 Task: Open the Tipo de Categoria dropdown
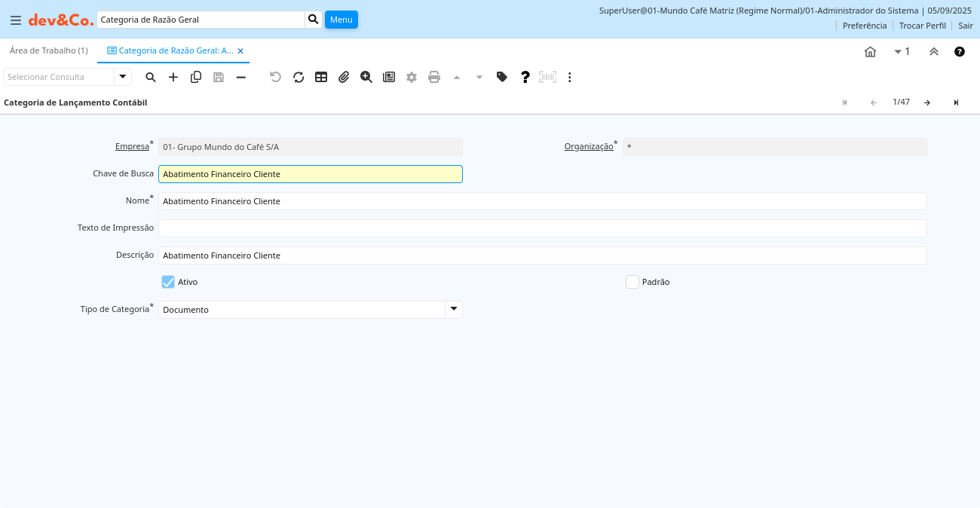pyautogui.click(x=453, y=309)
